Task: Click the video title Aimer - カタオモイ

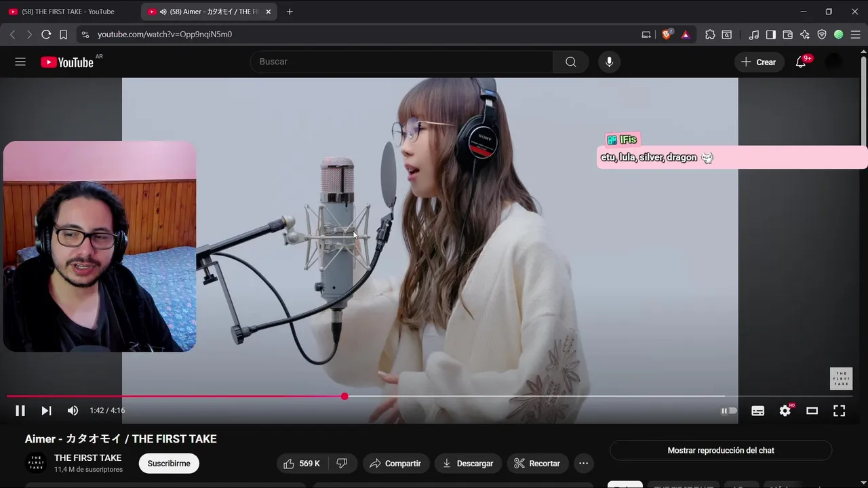Action: tap(121, 439)
